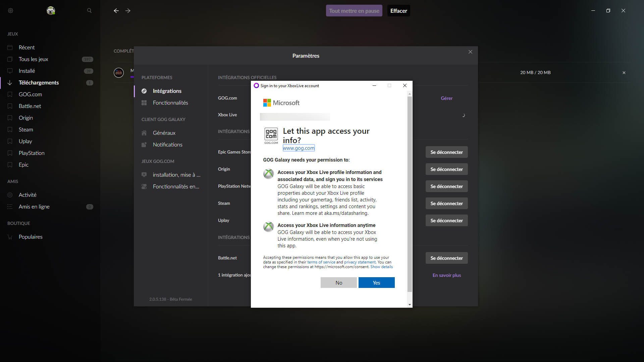Click the Steam bookmark icon in sidebar

10,130
